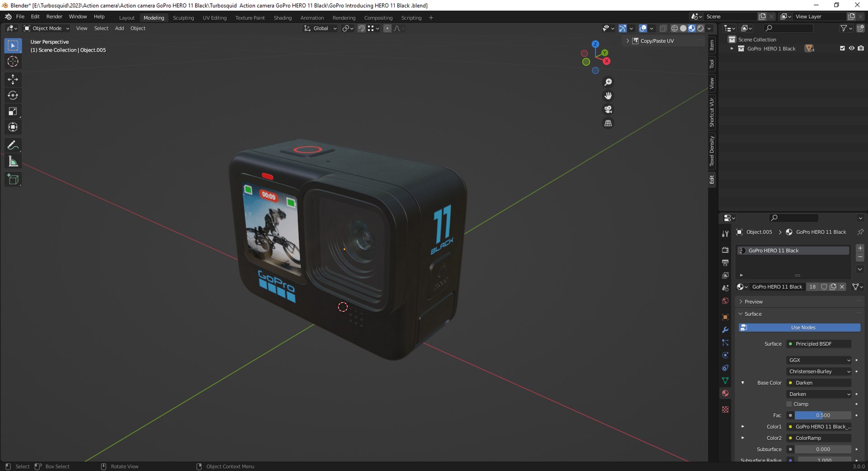Open the Particle properties tab
The width and height of the screenshot is (868, 471).
[725, 343]
